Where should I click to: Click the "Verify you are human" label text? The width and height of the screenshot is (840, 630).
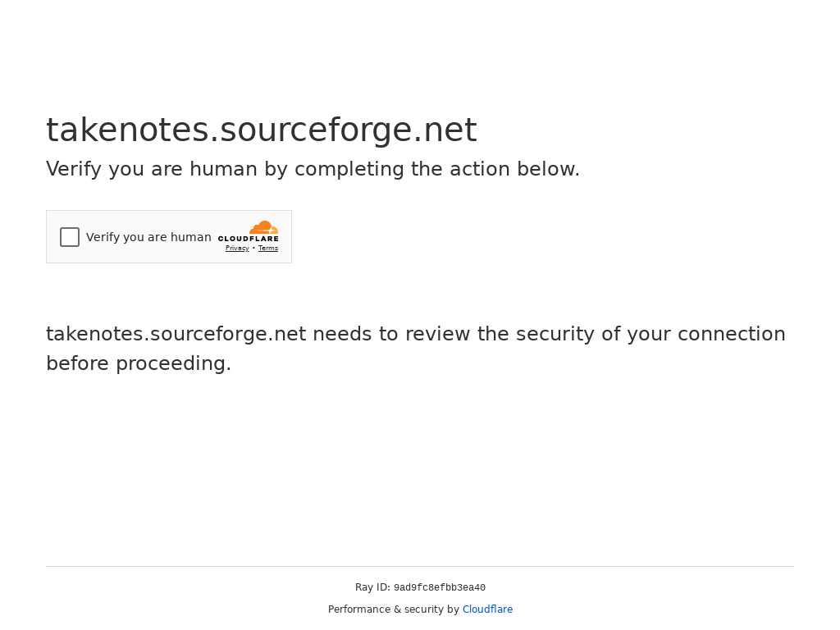(148, 237)
